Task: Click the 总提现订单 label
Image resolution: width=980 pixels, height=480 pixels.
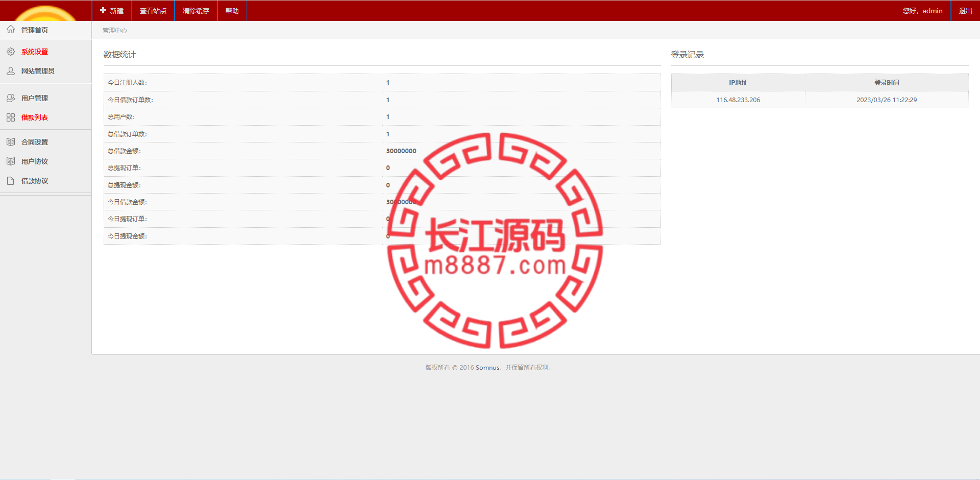Action: (124, 168)
